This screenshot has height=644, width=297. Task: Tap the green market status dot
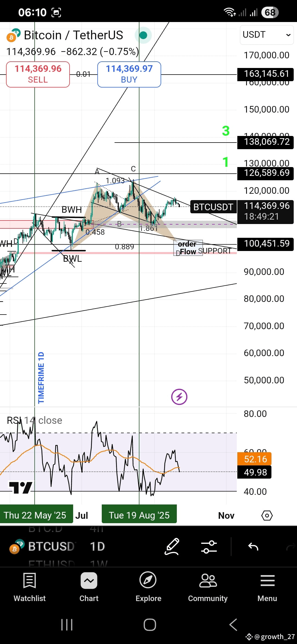(143, 35)
